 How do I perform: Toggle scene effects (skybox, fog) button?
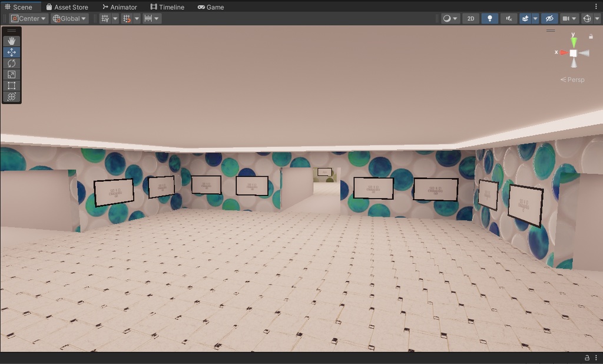click(x=525, y=18)
